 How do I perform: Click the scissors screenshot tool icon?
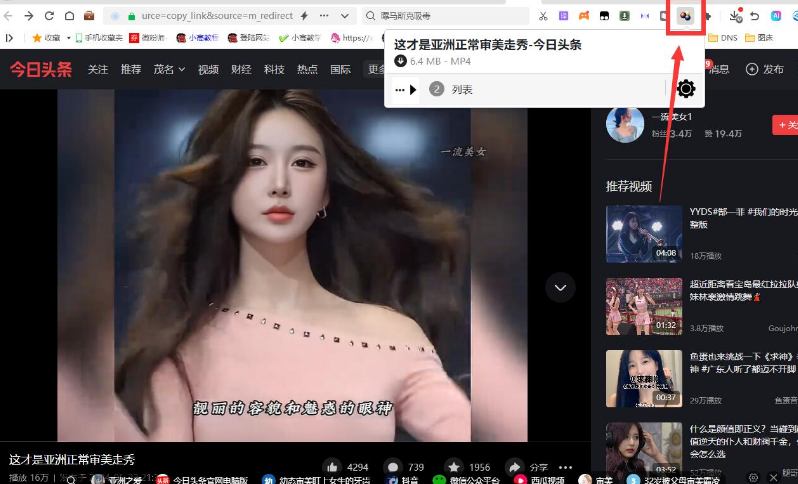pyautogui.click(x=543, y=16)
